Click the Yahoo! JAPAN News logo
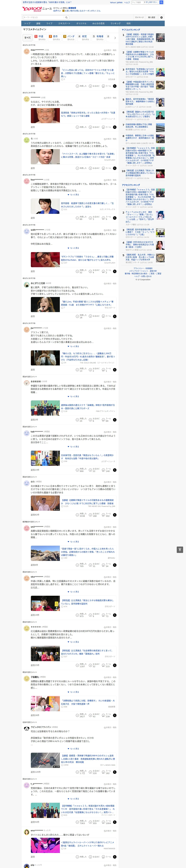The image size is (186, 868). (37, 9)
